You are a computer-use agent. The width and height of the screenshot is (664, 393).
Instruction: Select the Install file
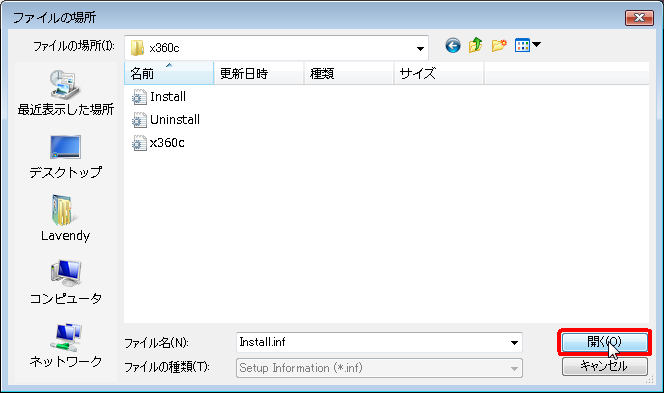pos(159,97)
